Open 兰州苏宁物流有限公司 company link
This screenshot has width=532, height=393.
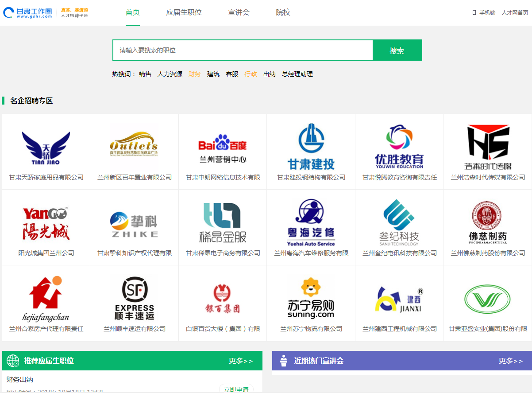coord(312,329)
